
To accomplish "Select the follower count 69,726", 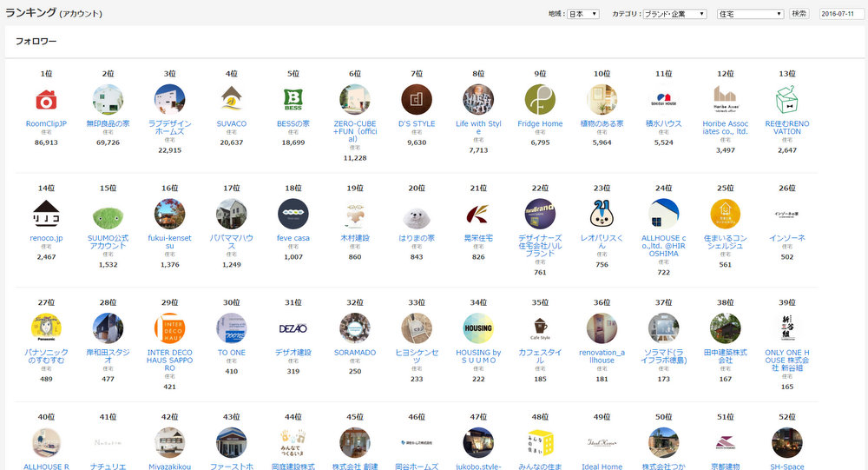I will tap(108, 142).
